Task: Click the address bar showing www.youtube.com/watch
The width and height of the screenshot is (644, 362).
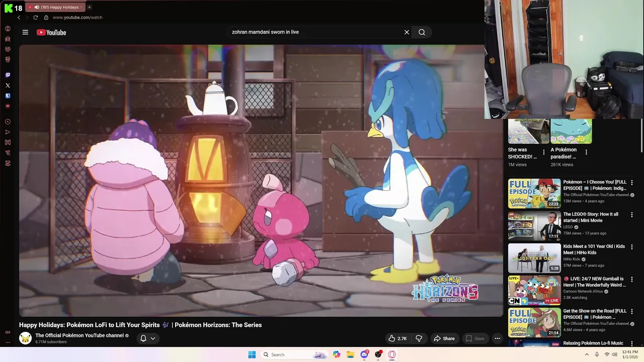Action: click(77, 18)
